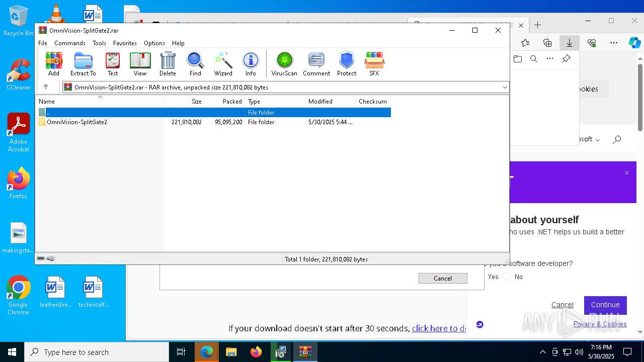Search downloads magnifier in Edge panel

(x=534, y=59)
